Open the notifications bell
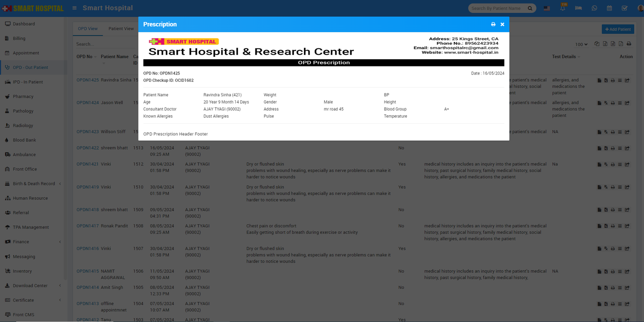Viewport: 644px width, 322px height. coord(563,8)
